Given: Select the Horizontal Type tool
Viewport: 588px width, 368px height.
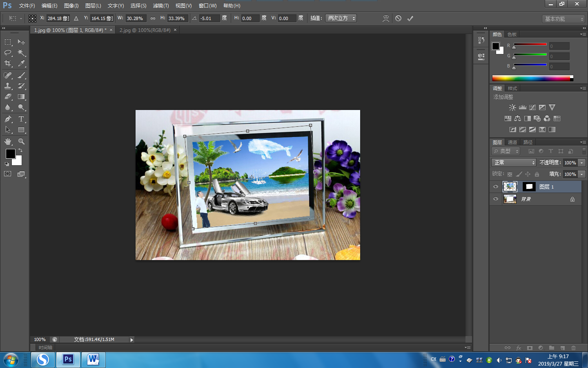Looking at the screenshot, I should pyautogui.click(x=21, y=119).
